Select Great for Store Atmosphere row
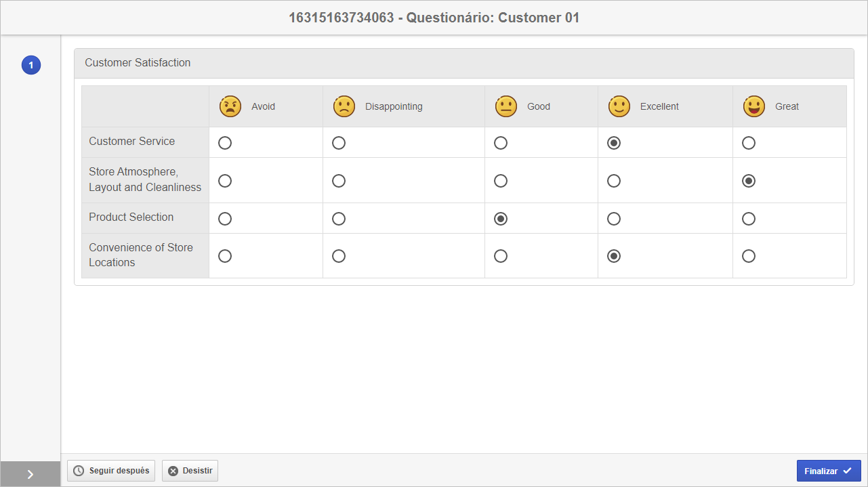This screenshot has height=487, width=868. (749, 181)
